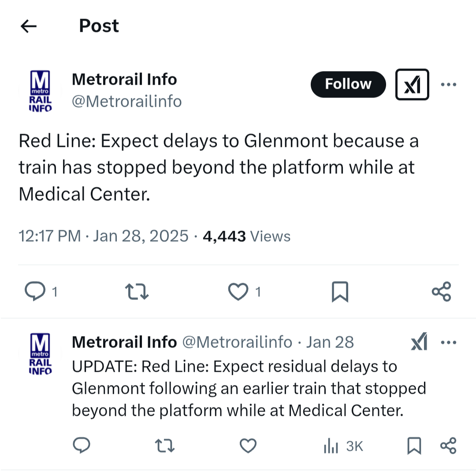Repost the main Red Line delay post
Image resolution: width=476 pixels, height=474 pixels.
(137, 292)
